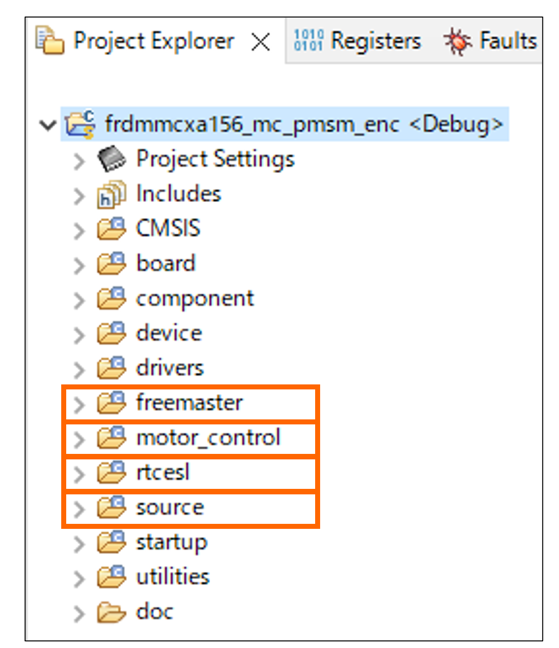The height and width of the screenshot is (648, 559).
Task: Expand the rtcesl folder chevron
Action: (79, 474)
